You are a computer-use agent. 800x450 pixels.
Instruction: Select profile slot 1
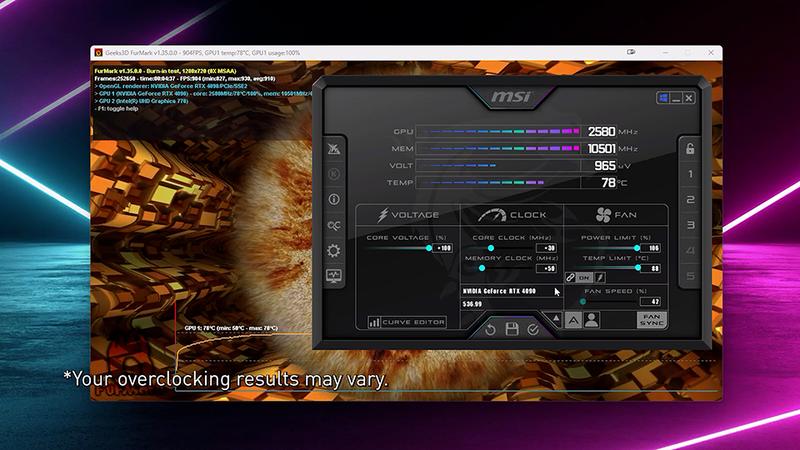click(x=689, y=174)
